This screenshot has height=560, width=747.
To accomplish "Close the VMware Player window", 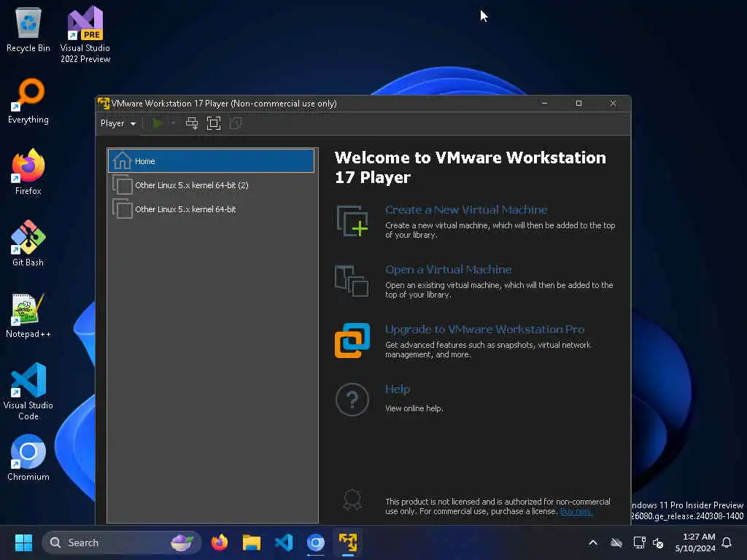I will click(x=613, y=104).
